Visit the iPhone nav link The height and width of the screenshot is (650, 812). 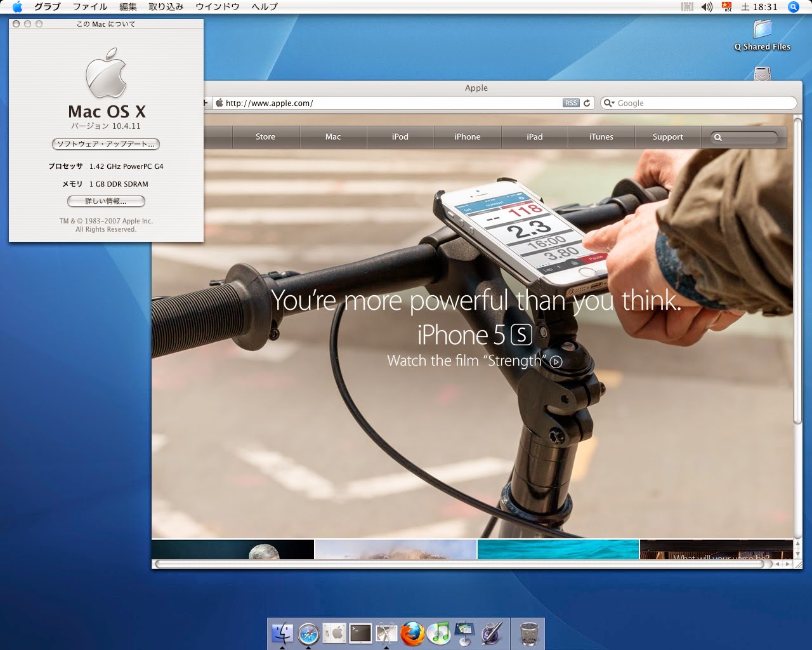(468, 136)
